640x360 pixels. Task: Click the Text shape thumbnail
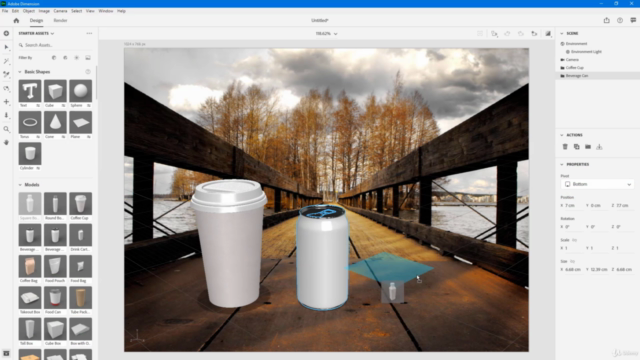click(x=30, y=91)
